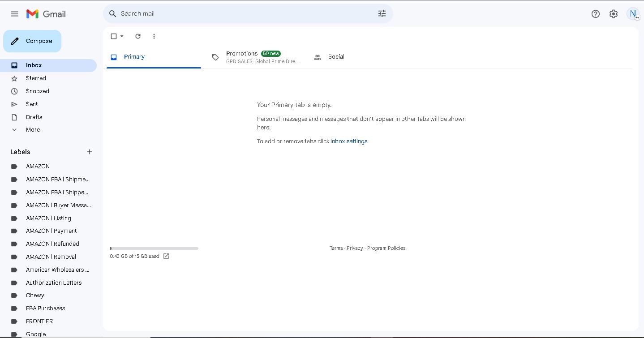This screenshot has height=338, width=644.
Task: Click the Compose button
Action: click(32, 41)
